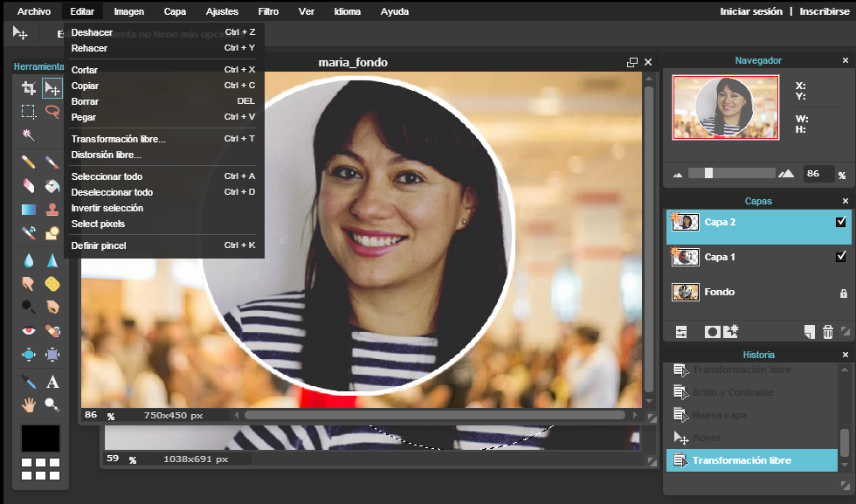Activate the Magic Wand tool
Image resolution: width=856 pixels, height=504 pixels.
(x=28, y=135)
